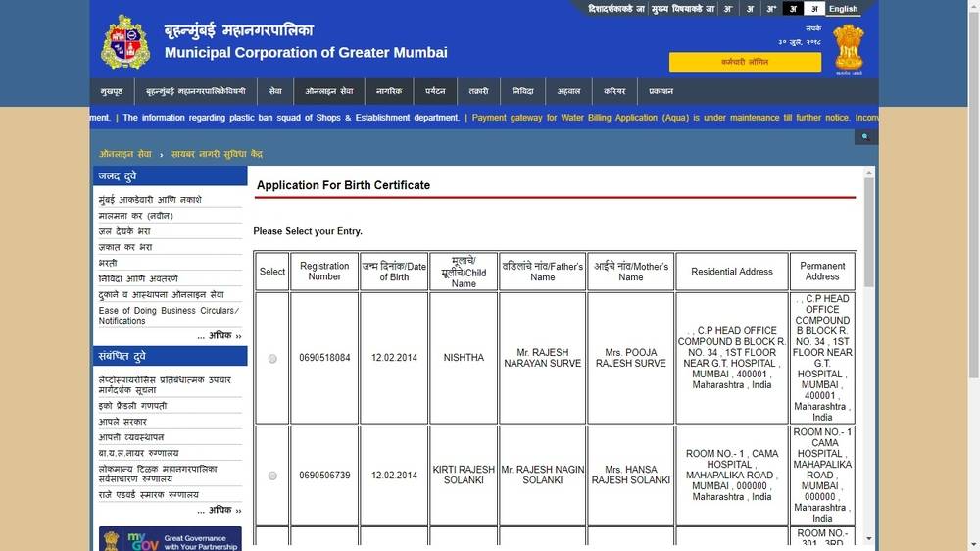Click inner frame scrollbar thumb
Image resolution: width=980 pixels, height=551 pixels.
[868, 232]
